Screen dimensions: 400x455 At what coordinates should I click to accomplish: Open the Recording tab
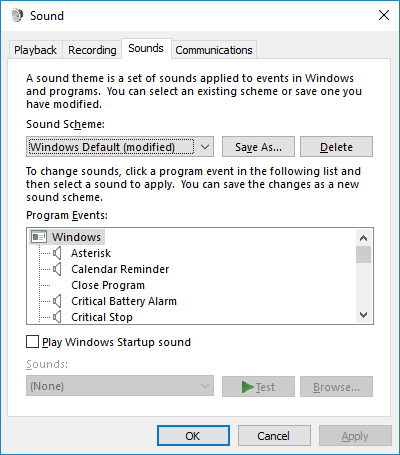92,50
